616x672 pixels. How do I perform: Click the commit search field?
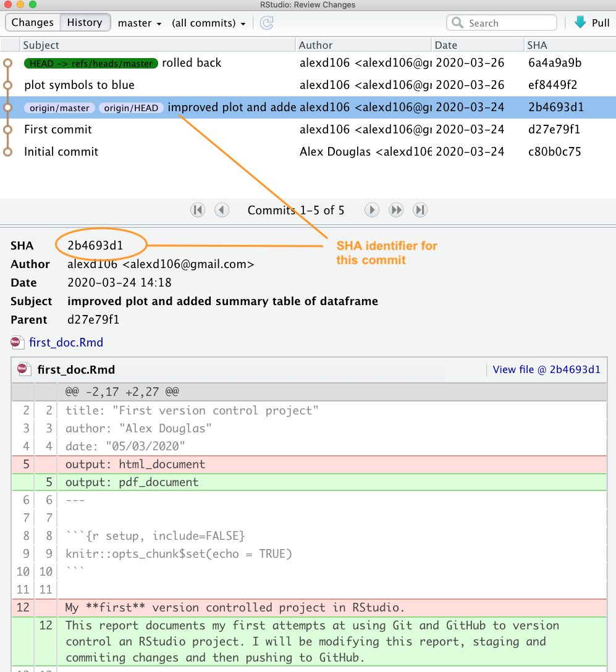point(502,23)
